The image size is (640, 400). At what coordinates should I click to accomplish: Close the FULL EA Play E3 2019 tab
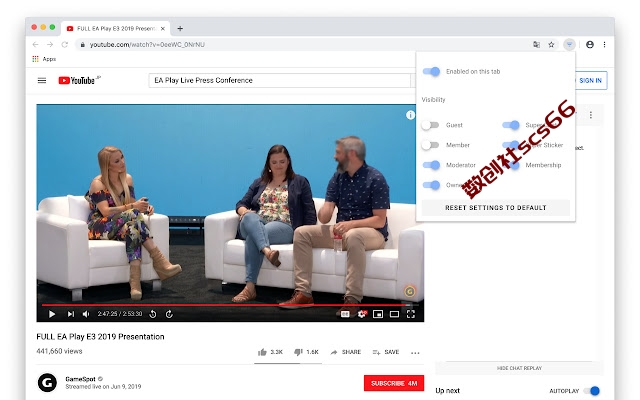(163, 29)
